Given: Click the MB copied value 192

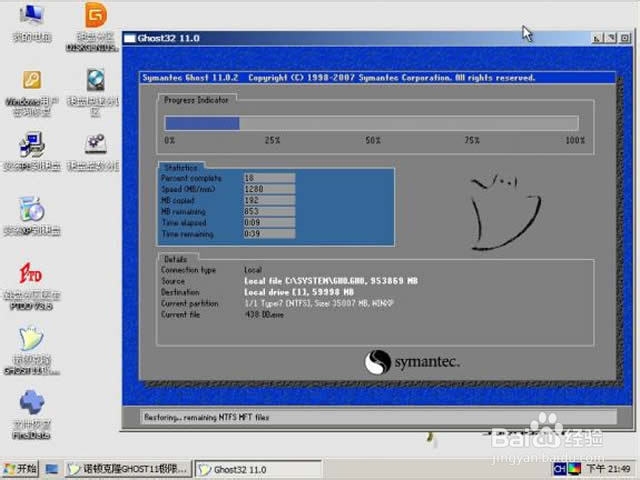Looking at the screenshot, I should pyautogui.click(x=269, y=200).
